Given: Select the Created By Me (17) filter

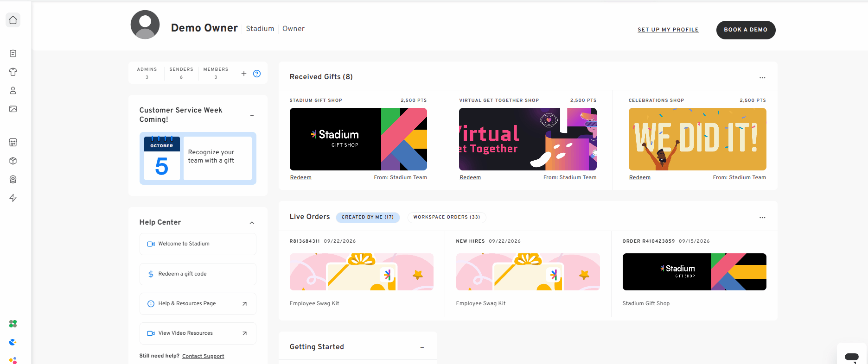Looking at the screenshot, I should (368, 217).
